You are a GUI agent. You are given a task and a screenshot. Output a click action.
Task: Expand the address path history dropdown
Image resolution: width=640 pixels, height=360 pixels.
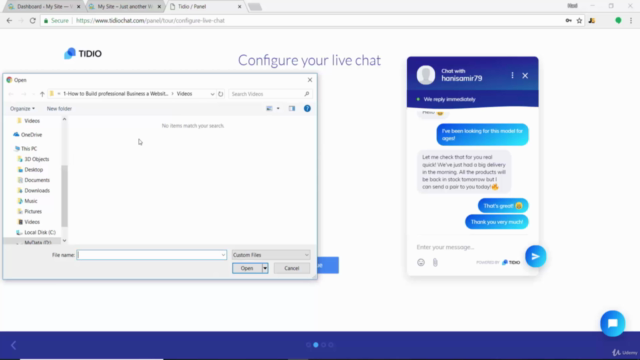212,94
